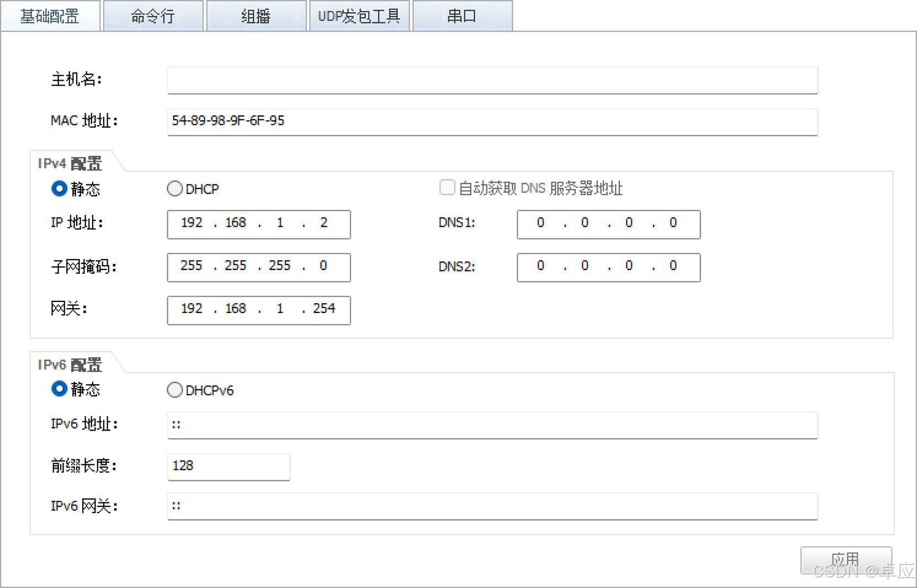Click the IPv6 网关 input field
Viewport: 917px width, 588px height.
492,506
